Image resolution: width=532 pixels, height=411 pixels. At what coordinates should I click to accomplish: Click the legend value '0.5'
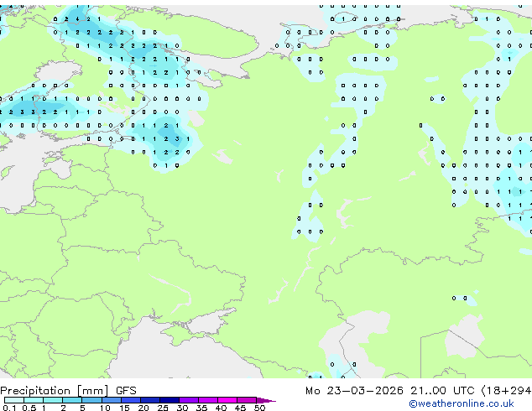(x=29, y=408)
